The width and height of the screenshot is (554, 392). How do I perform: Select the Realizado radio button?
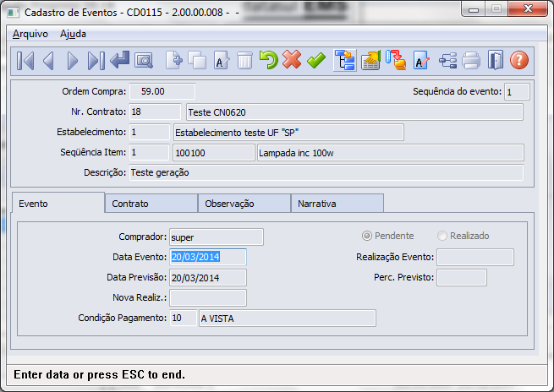point(442,236)
